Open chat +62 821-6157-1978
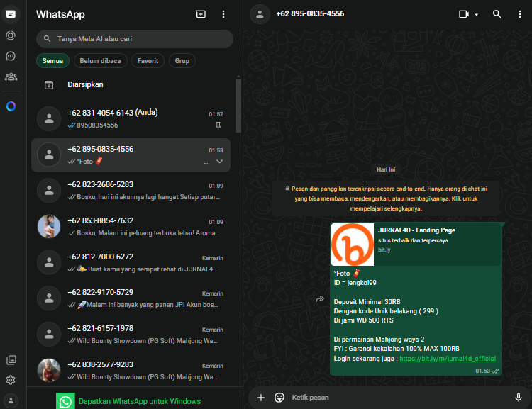This screenshot has height=409, width=532. pyautogui.click(x=131, y=335)
